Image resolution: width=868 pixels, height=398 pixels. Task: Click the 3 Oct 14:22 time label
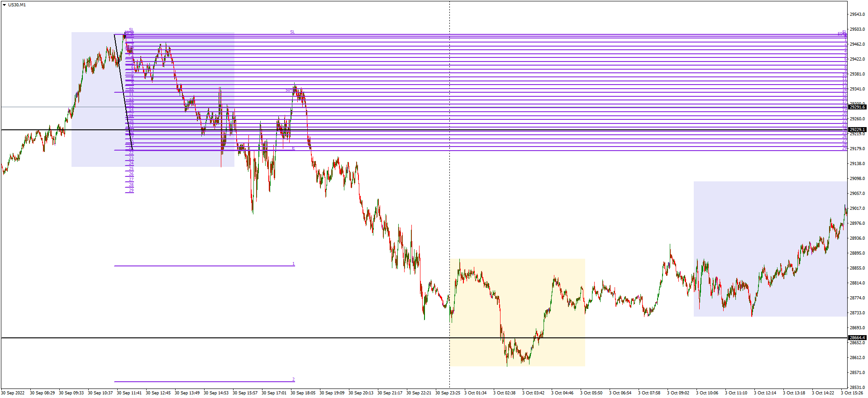tap(823, 393)
